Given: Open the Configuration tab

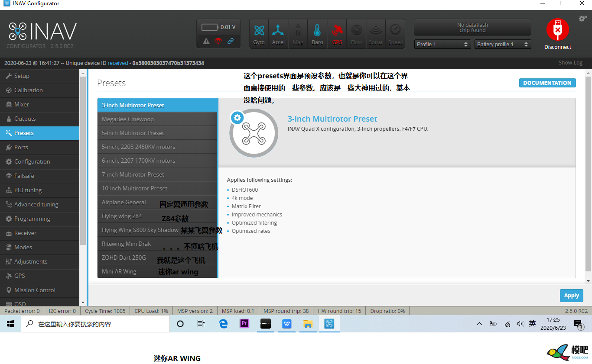Looking at the screenshot, I should pyautogui.click(x=39, y=161).
